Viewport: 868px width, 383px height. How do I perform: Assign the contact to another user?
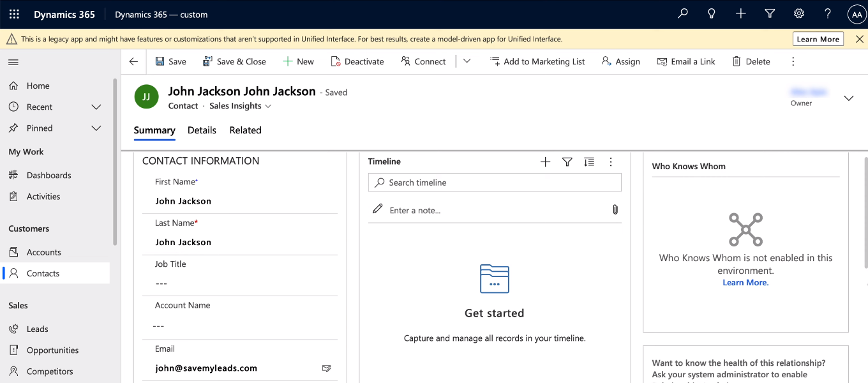click(620, 61)
